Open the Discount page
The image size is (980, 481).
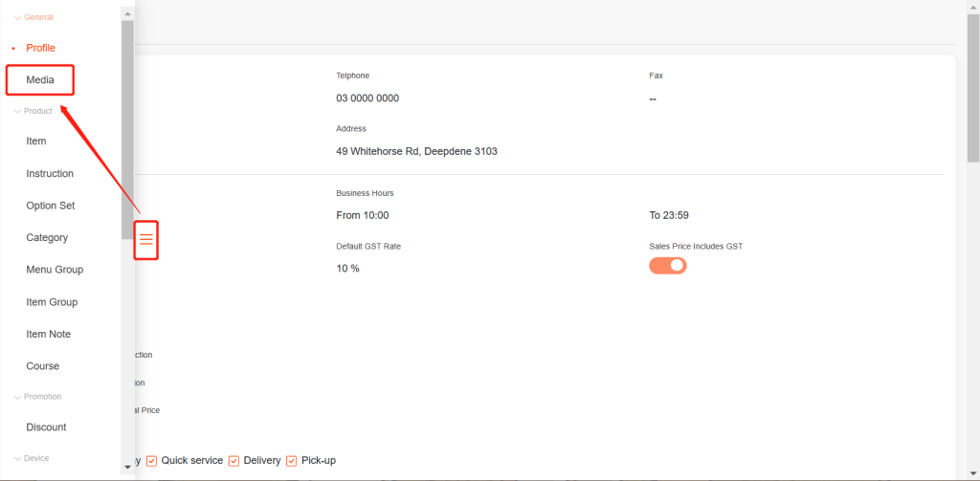[x=46, y=427]
